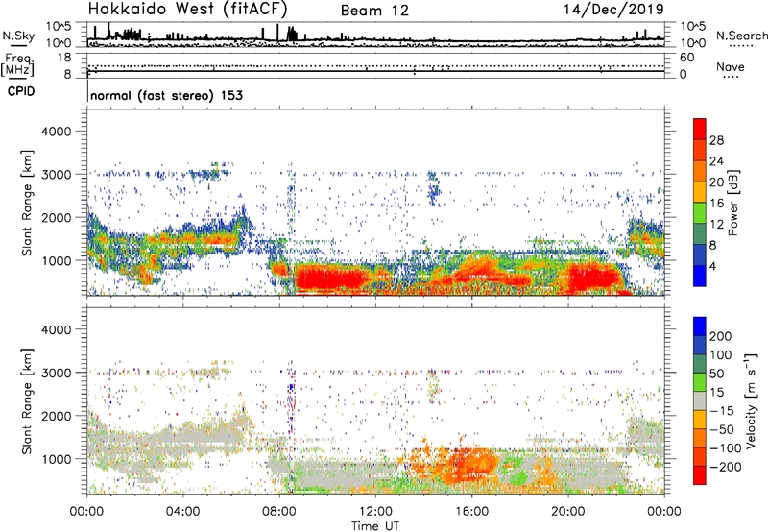Click the "Slant Range [km]" label of the velocity panel

click(x=27, y=400)
